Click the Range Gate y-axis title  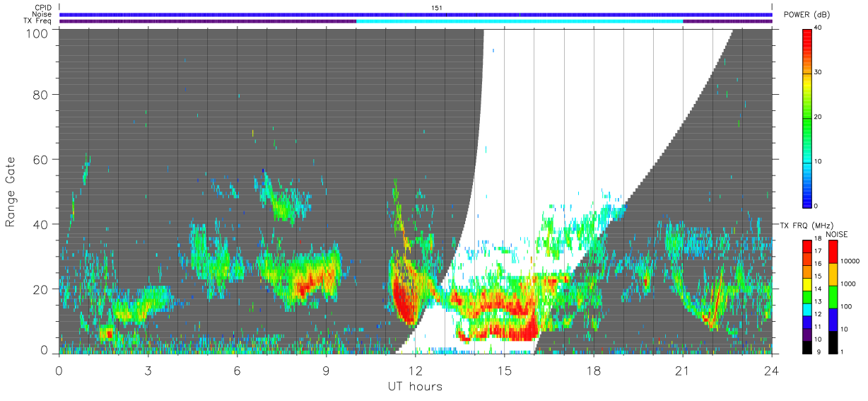(11, 192)
